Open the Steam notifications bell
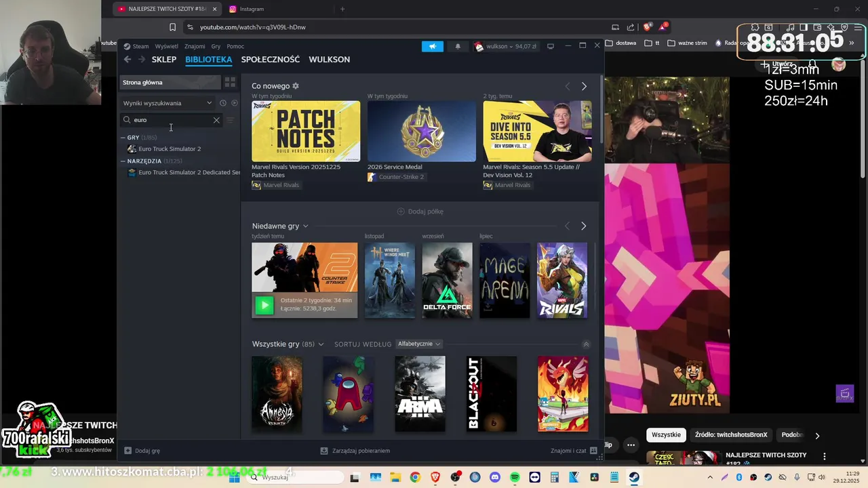The height and width of the screenshot is (488, 868). 458,46
